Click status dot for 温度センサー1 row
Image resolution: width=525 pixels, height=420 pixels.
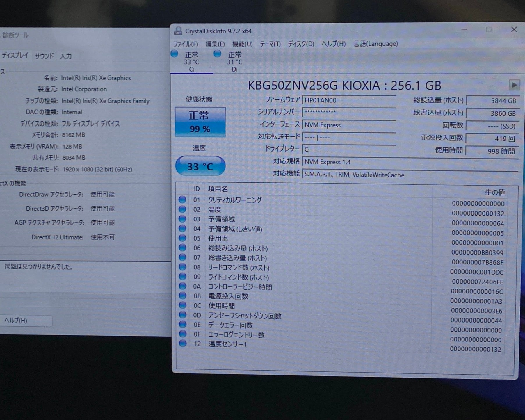[183, 344]
